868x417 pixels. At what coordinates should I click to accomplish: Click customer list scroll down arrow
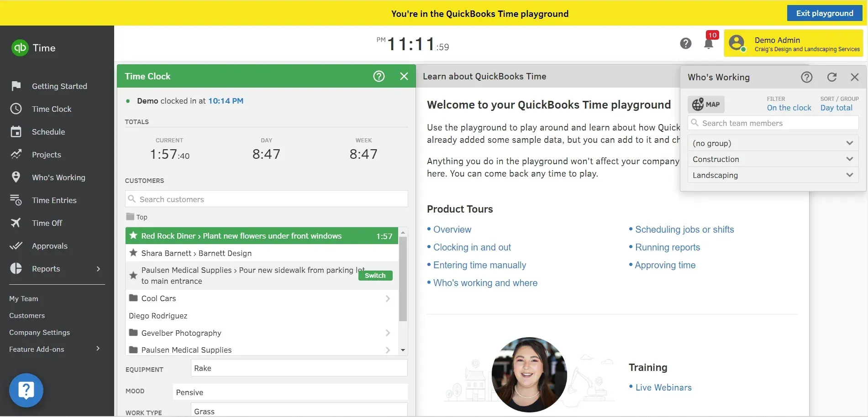tap(403, 350)
